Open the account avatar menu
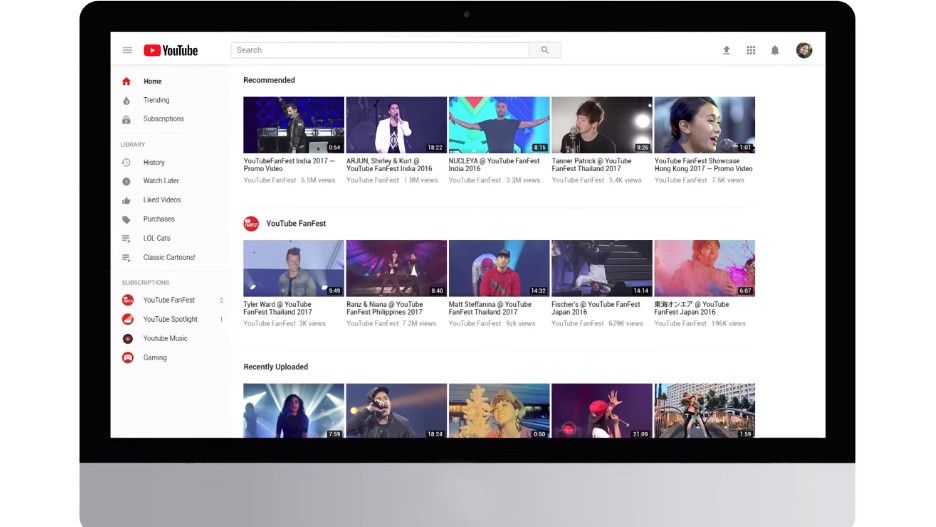Viewport: 936px width, 527px height. [x=804, y=50]
